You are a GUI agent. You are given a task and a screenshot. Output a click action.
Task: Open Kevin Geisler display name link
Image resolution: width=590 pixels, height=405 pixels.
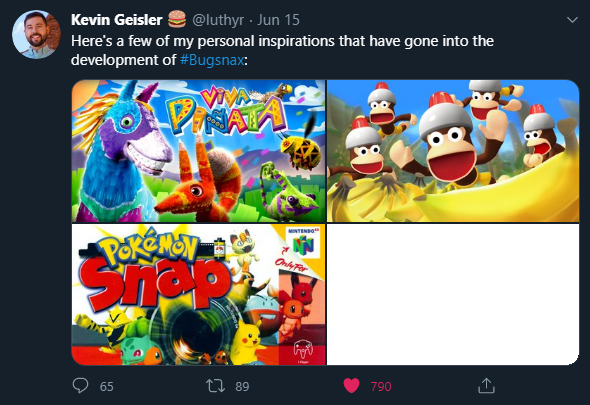click(x=117, y=20)
